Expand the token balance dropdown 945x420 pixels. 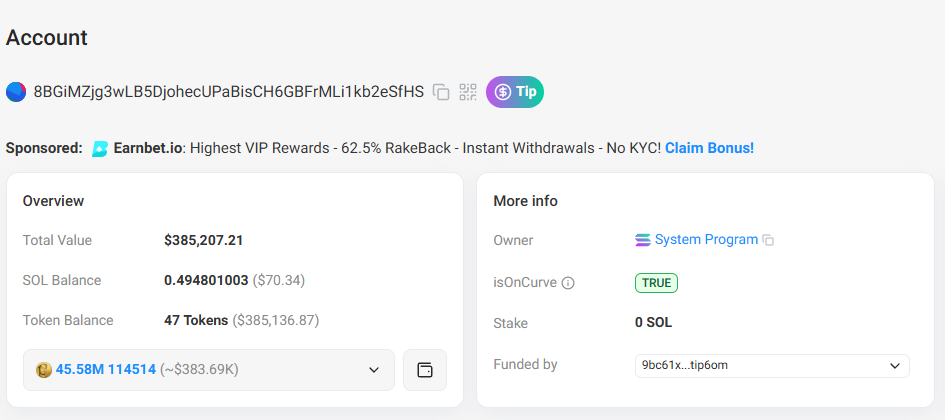[x=374, y=370]
